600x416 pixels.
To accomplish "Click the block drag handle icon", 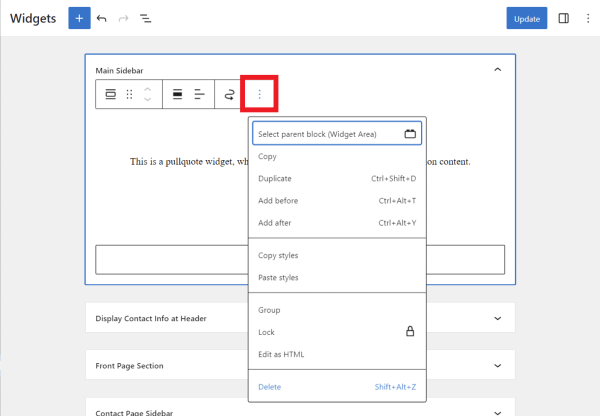I will pos(129,94).
